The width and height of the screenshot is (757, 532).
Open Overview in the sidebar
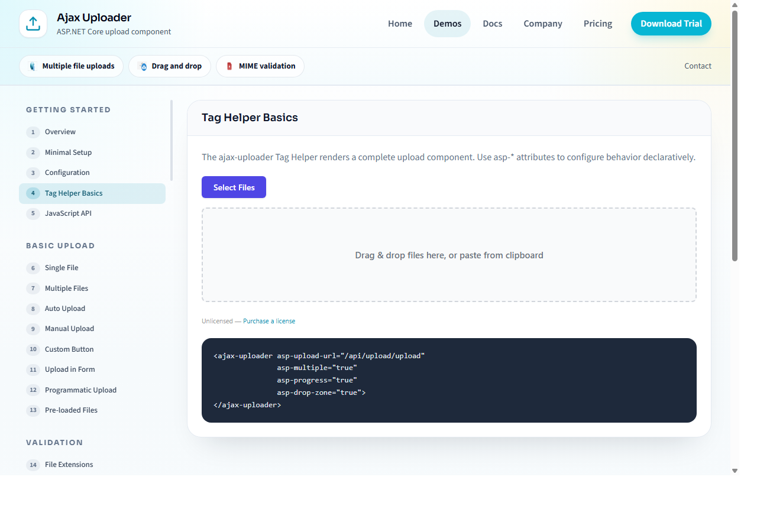pos(92,132)
